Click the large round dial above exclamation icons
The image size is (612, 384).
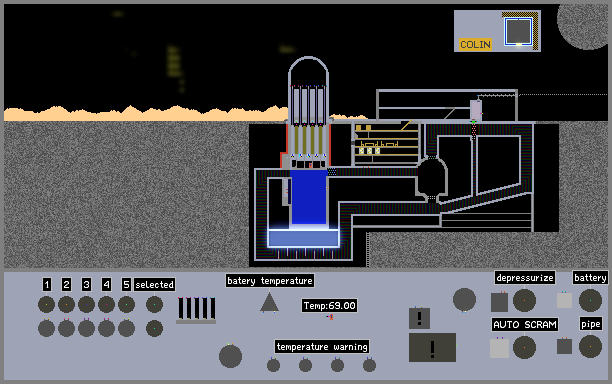(x=464, y=300)
